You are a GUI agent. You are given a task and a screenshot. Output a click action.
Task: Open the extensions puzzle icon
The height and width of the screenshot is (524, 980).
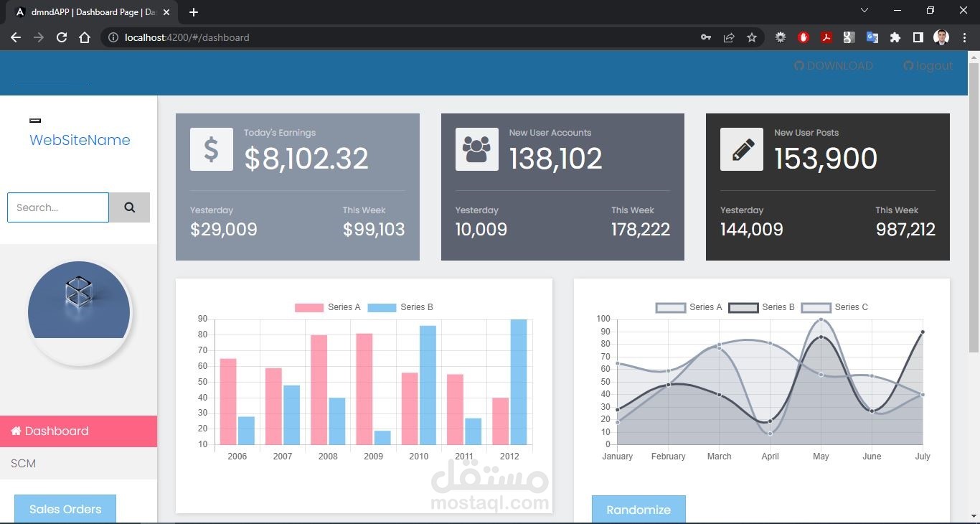tap(895, 37)
